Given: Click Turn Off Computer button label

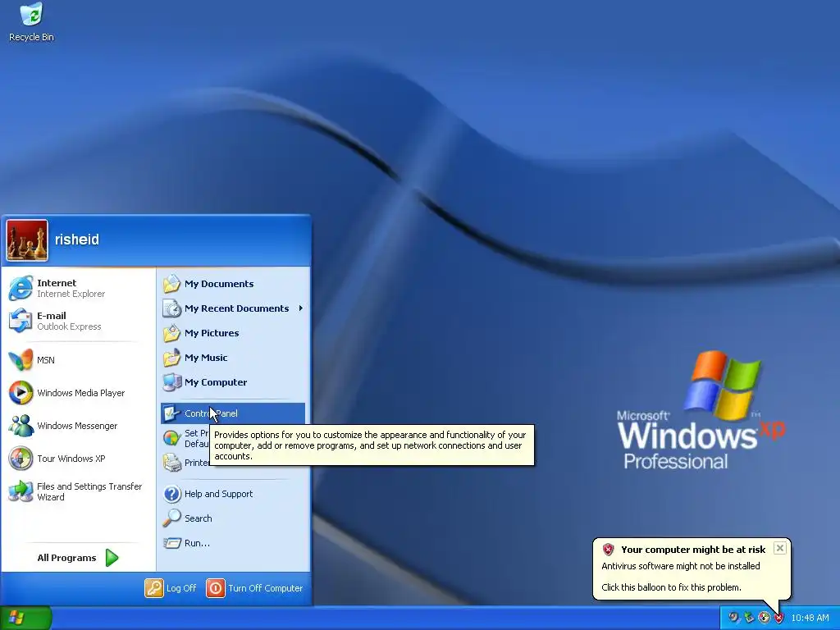Looking at the screenshot, I should (266, 588).
